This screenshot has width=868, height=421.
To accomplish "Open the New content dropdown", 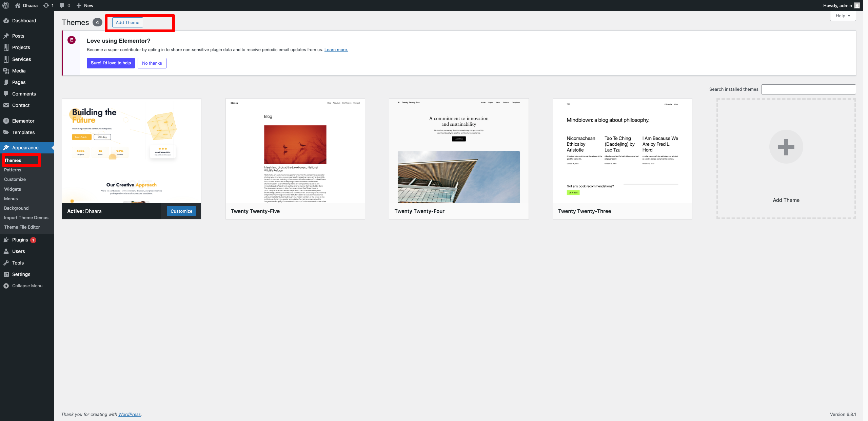I will 85,5.
